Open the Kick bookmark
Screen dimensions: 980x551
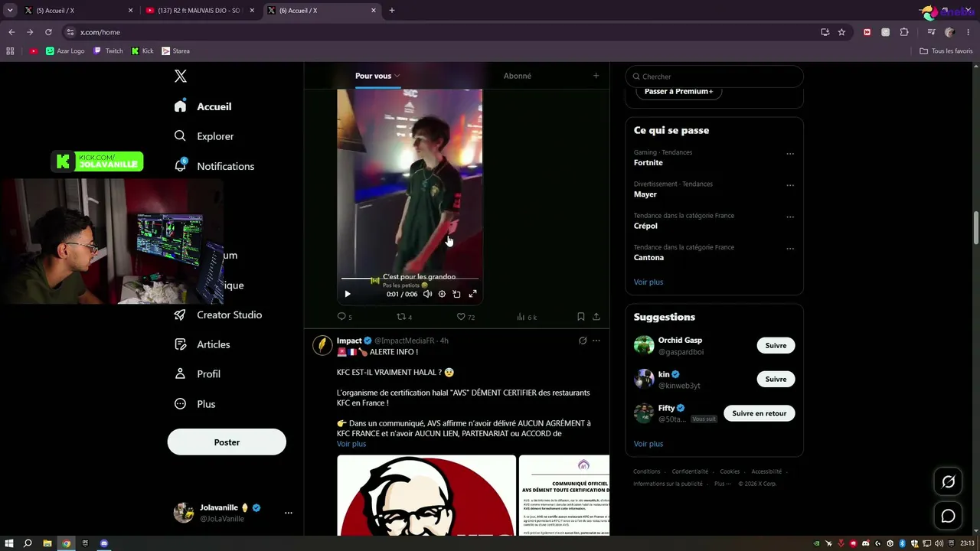[x=142, y=51]
